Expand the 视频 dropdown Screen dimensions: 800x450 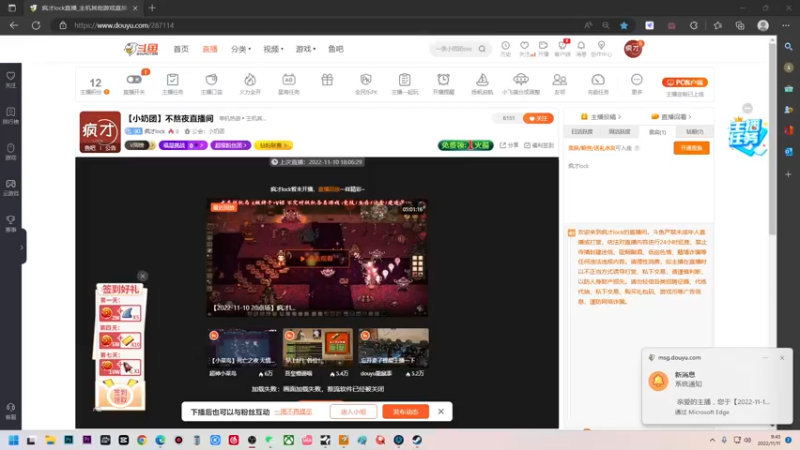coord(273,49)
